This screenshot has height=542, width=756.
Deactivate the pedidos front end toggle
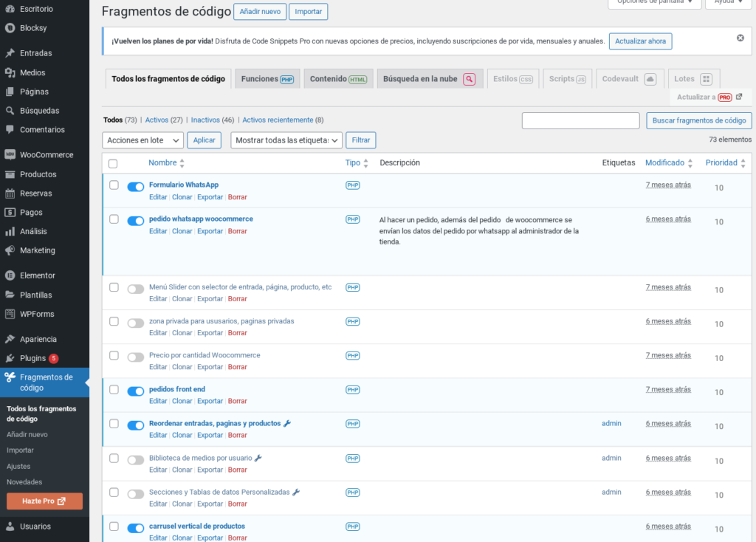tap(136, 391)
